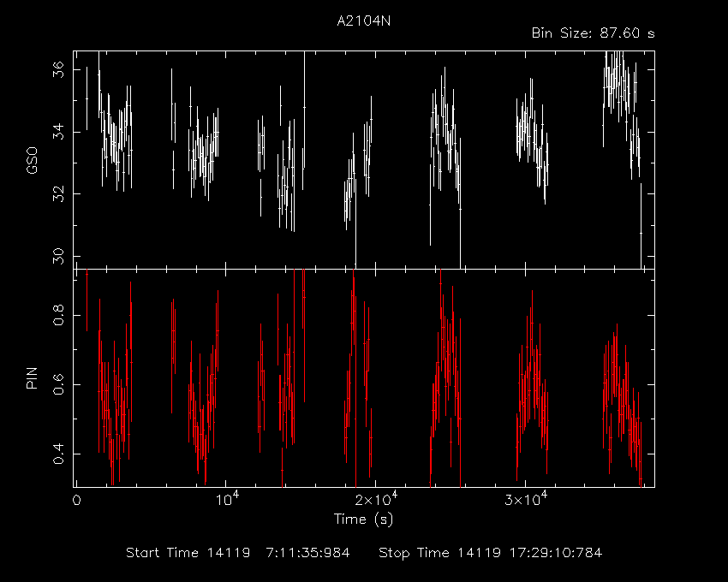Click the Time (s) x-axis label
This screenshot has width=728, height=582.
click(363, 519)
